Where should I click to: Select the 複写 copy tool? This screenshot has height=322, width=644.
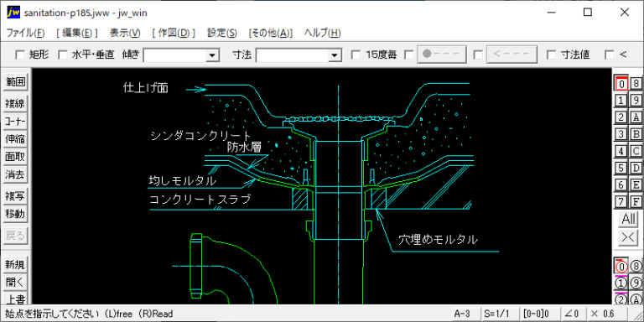click(x=15, y=196)
